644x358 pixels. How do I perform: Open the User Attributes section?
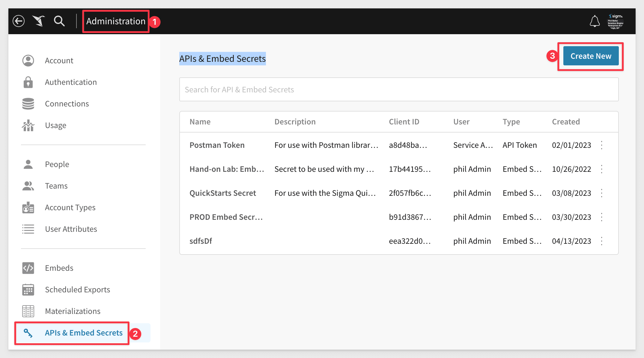click(x=71, y=229)
